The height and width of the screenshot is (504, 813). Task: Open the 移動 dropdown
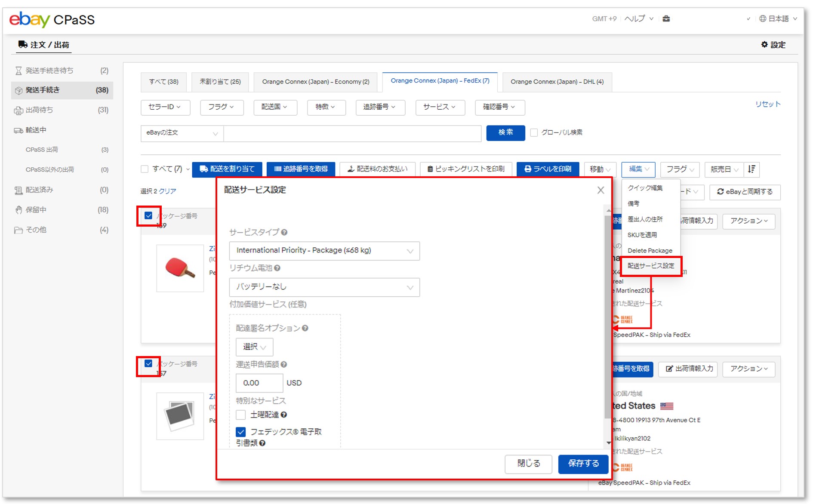pos(600,169)
